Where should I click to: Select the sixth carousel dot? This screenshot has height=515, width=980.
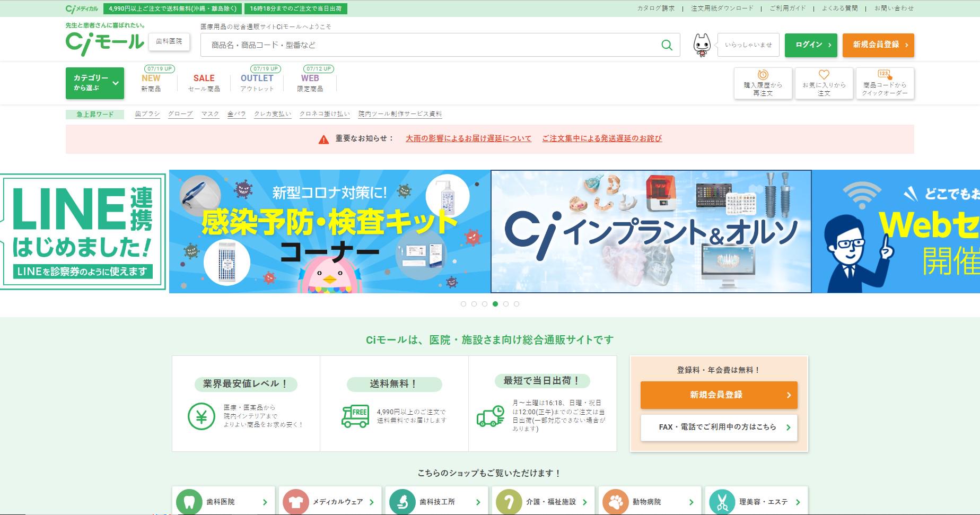tap(517, 304)
